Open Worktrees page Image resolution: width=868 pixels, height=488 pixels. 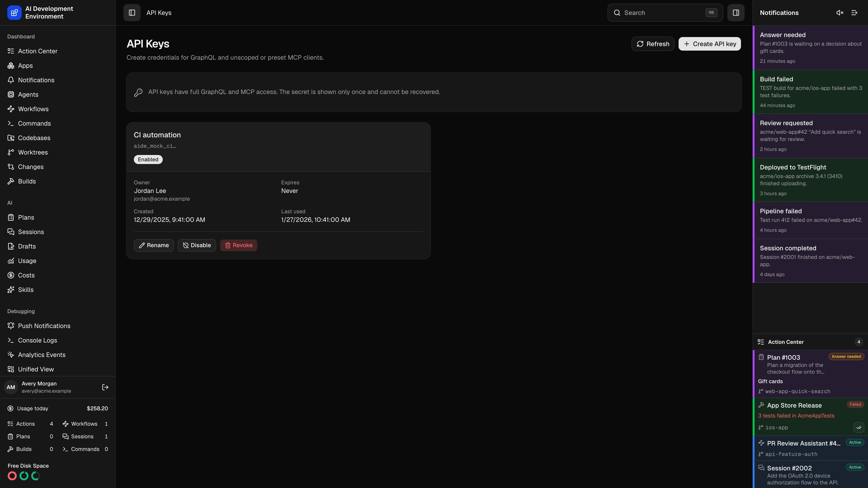(x=58, y=152)
